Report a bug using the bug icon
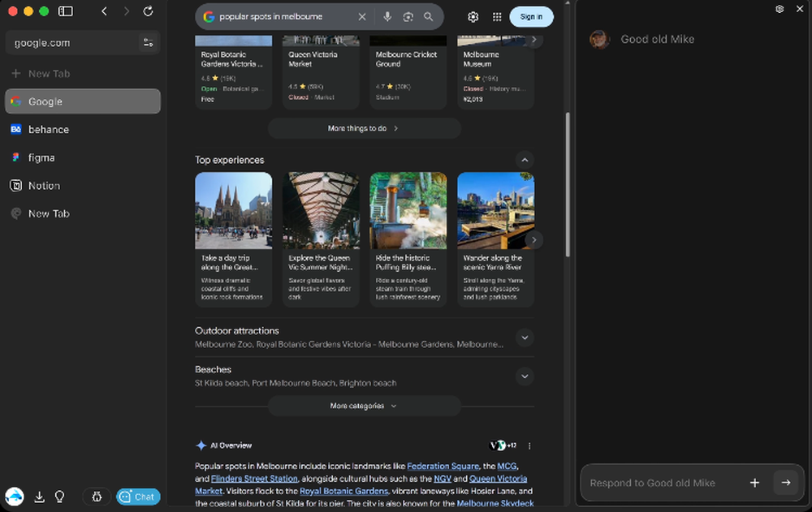 point(97,497)
